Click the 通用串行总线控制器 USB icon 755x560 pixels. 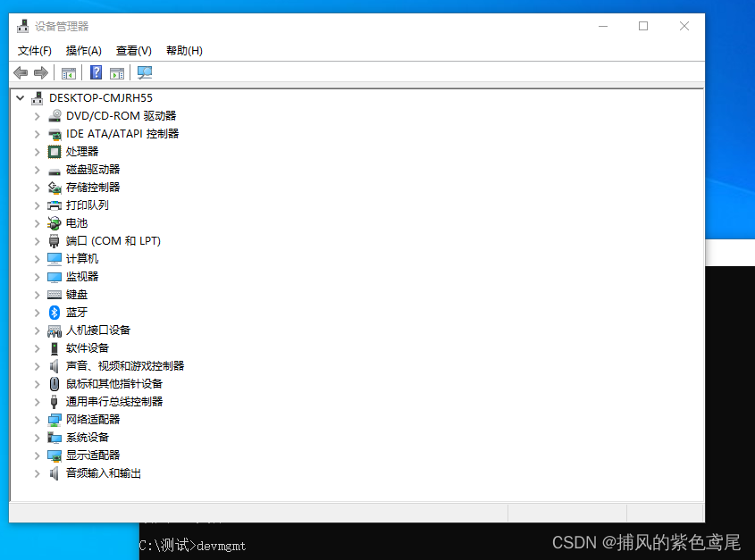point(55,402)
